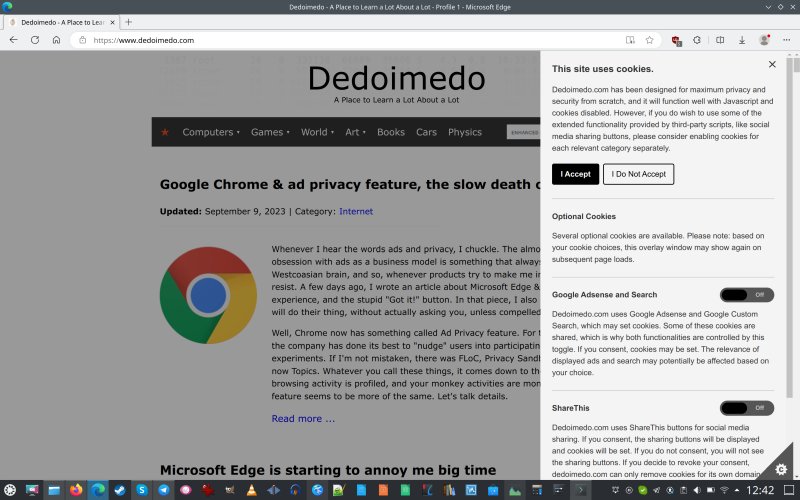Viewport: 800px width, 500px height.
Task: Open the file manager folder icon in taskbar
Action: click(x=54, y=490)
